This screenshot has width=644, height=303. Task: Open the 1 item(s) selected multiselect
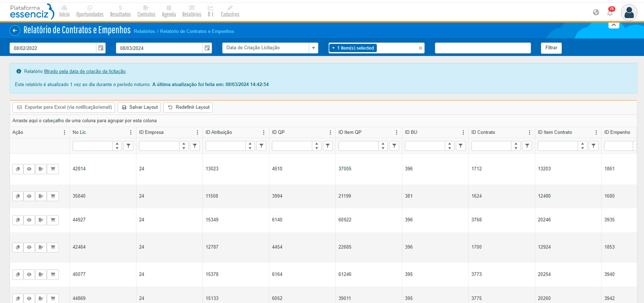(353, 48)
